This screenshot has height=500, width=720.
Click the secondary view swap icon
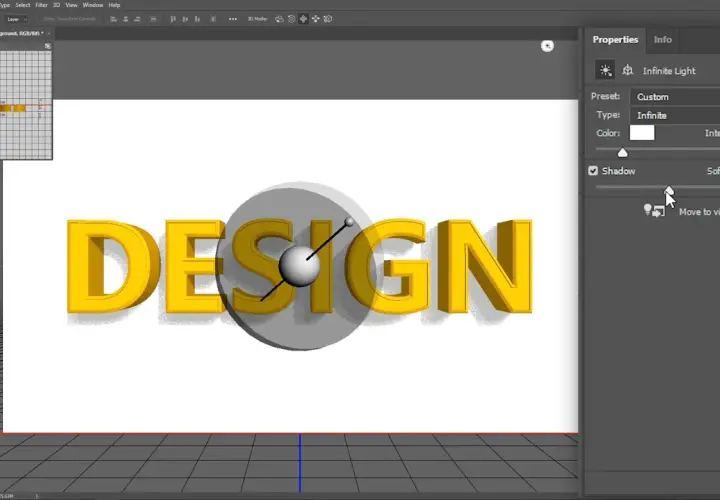click(x=48, y=46)
